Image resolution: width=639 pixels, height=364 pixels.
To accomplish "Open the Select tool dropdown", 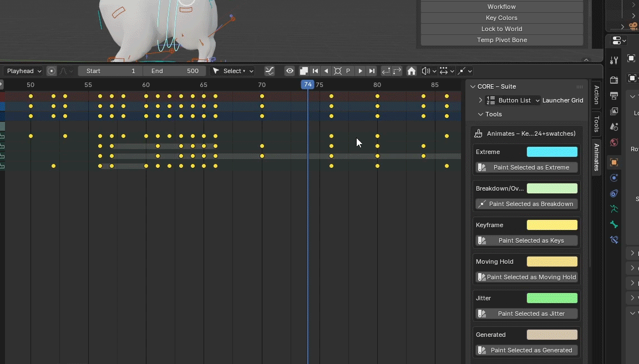I will pyautogui.click(x=233, y=71).
